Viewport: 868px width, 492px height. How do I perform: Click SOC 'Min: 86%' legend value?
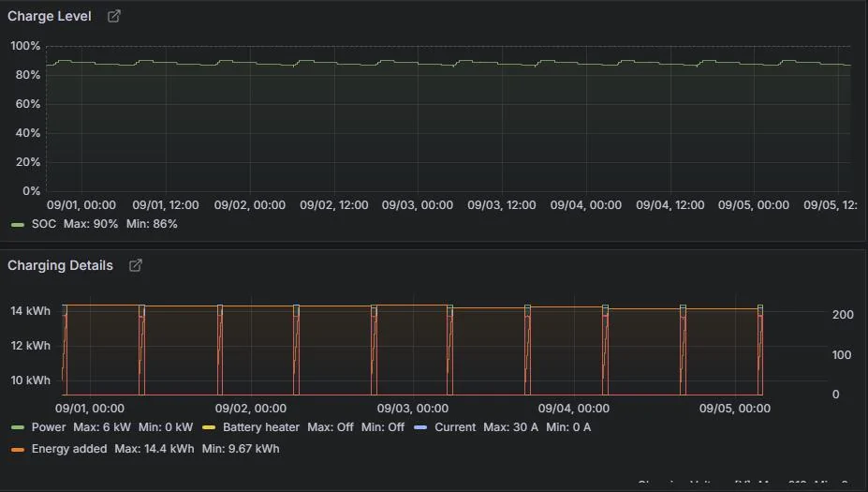point(152,224)
